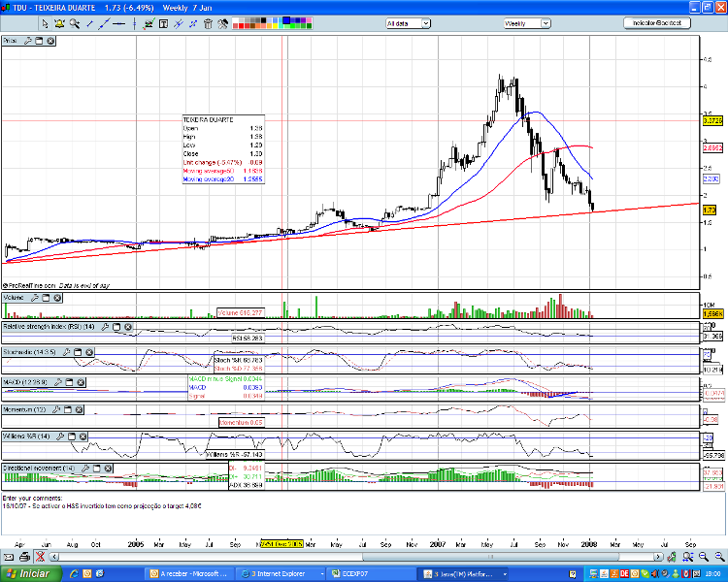Open the Java(TM) Platform taskbar group
The width and height of the screenshot is (728, 582).
coord(464,574)
